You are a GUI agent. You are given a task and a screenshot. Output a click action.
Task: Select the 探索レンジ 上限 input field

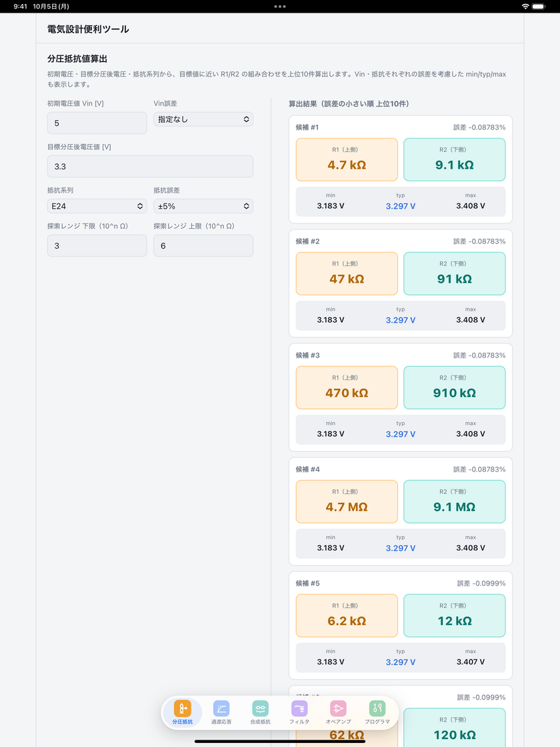(x=203, y=246)
